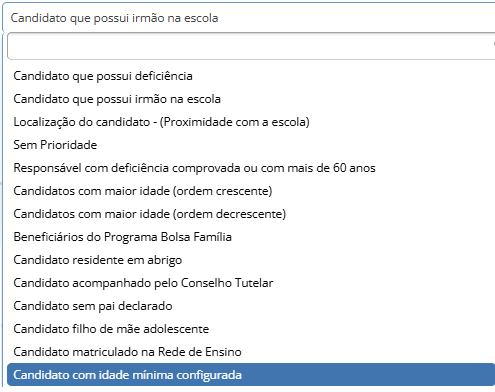Click 'Conselho Tutelar' text in options list
The image size is (495, 392).
tap(227, 283)
